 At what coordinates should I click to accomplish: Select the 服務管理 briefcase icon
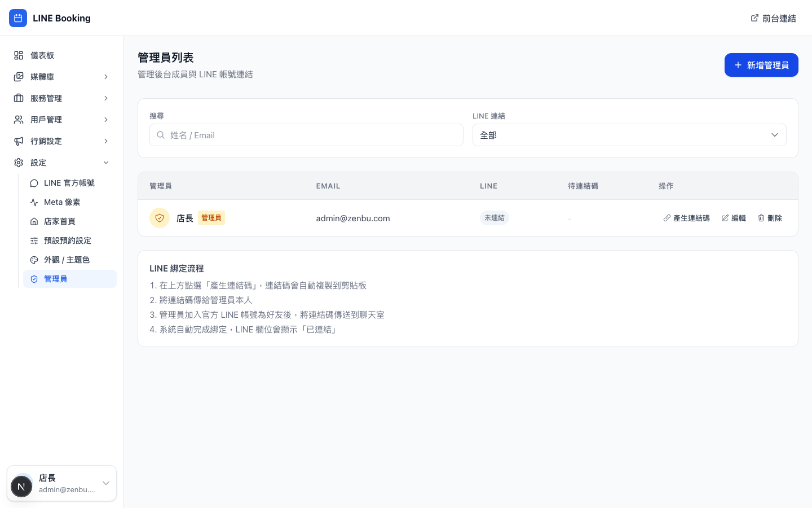click(x=18, y=98)
